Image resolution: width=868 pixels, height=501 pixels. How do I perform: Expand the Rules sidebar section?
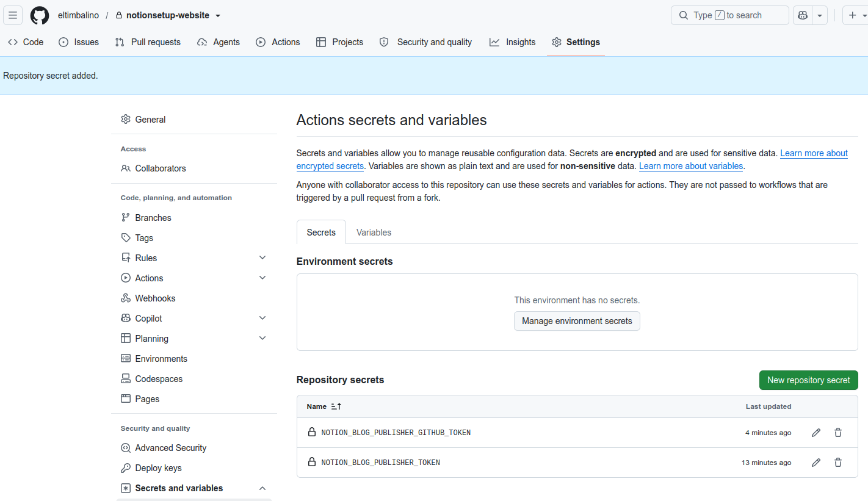tap(262, 258)
